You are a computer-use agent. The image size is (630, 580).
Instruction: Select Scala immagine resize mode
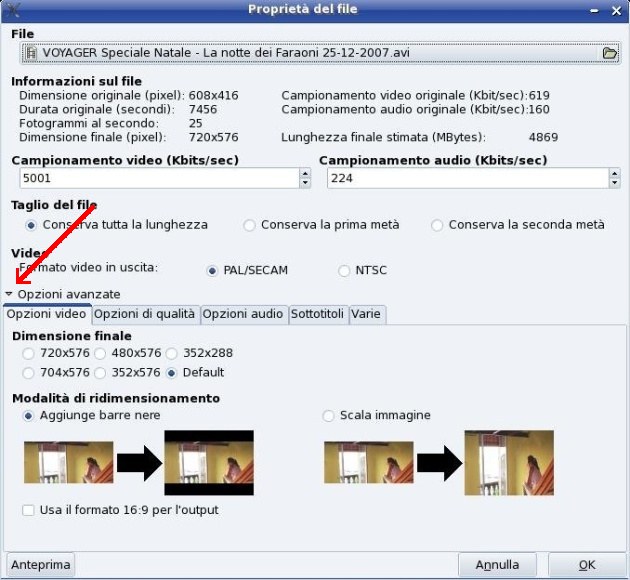pos(329,415)
